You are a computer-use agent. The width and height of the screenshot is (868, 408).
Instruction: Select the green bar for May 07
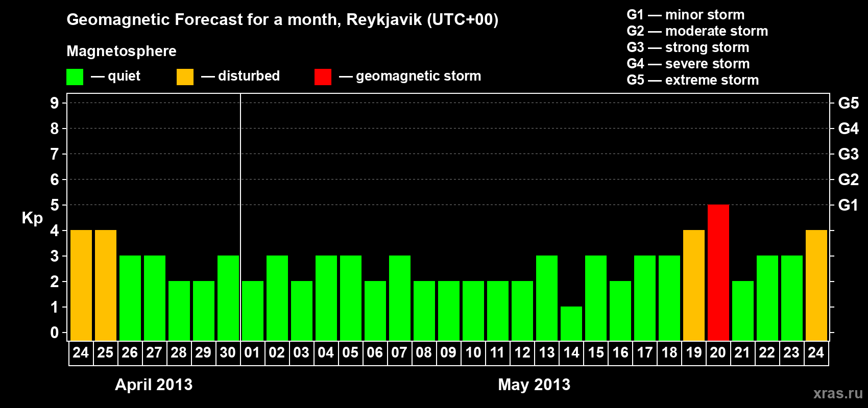400,298
